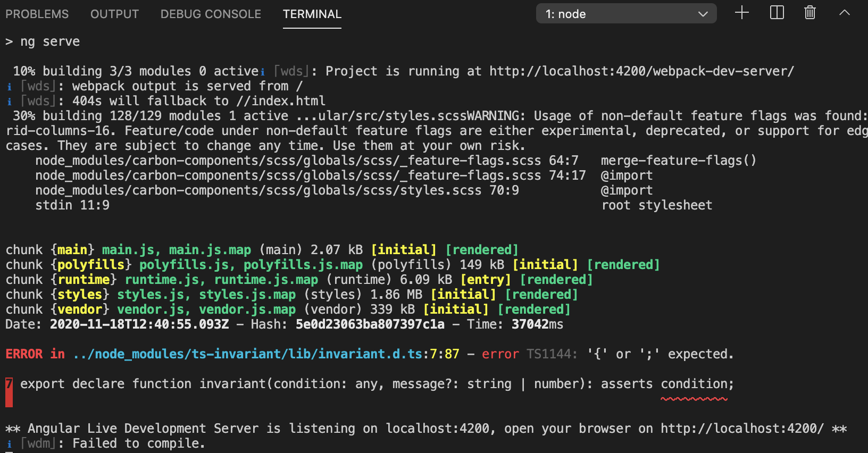Select the TERMINAL tab
The height and width of the screenshot is (453, 868).
[312, 14]
